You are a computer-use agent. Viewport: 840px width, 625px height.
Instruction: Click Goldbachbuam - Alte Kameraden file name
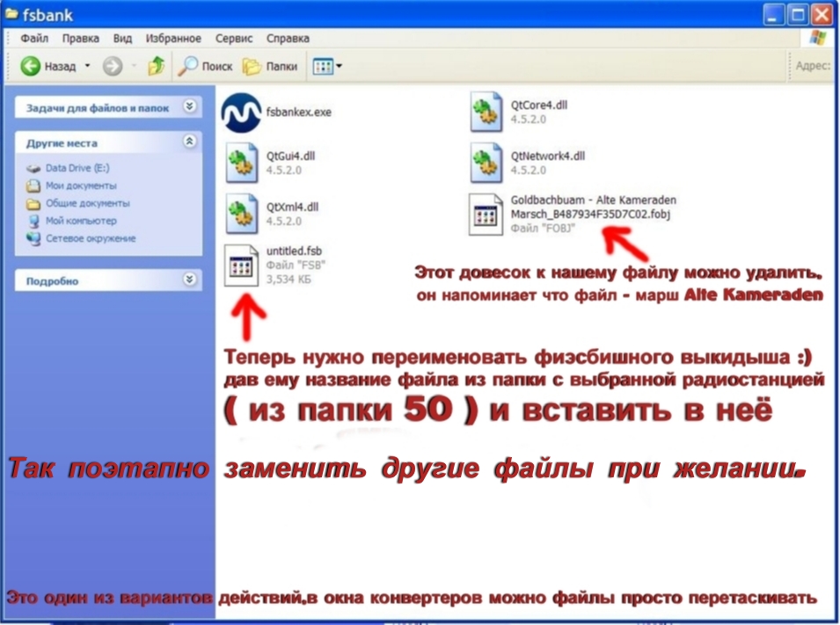[594, 207]
